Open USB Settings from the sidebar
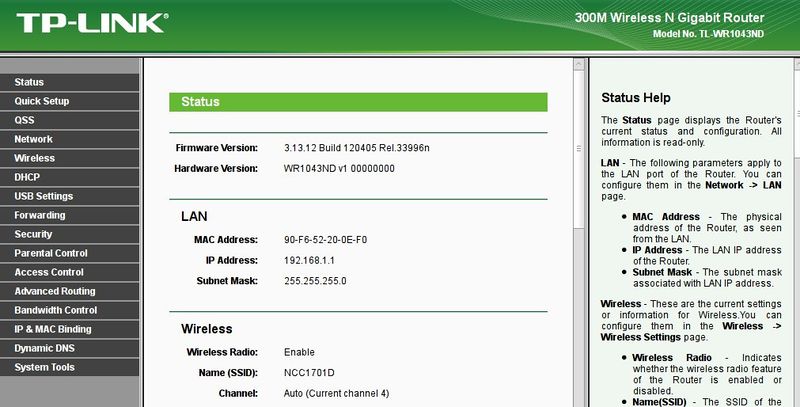This screenshot has width=800, height=407. (44, 196)
